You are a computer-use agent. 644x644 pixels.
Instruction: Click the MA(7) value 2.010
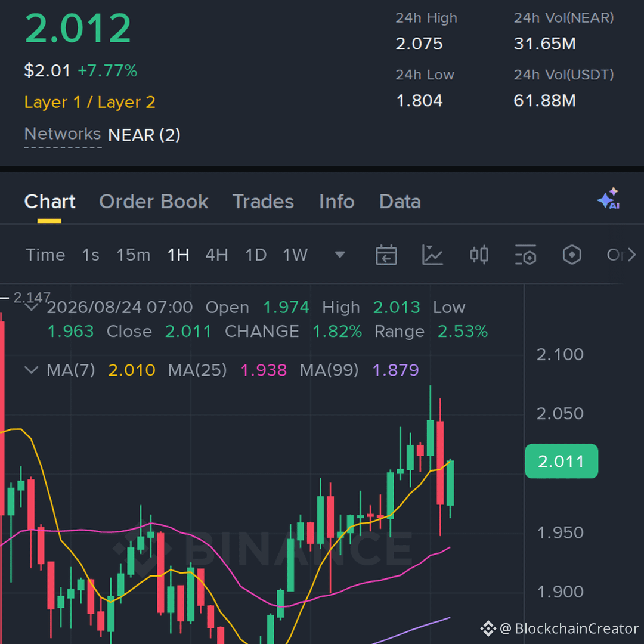[x=131, y=370]
